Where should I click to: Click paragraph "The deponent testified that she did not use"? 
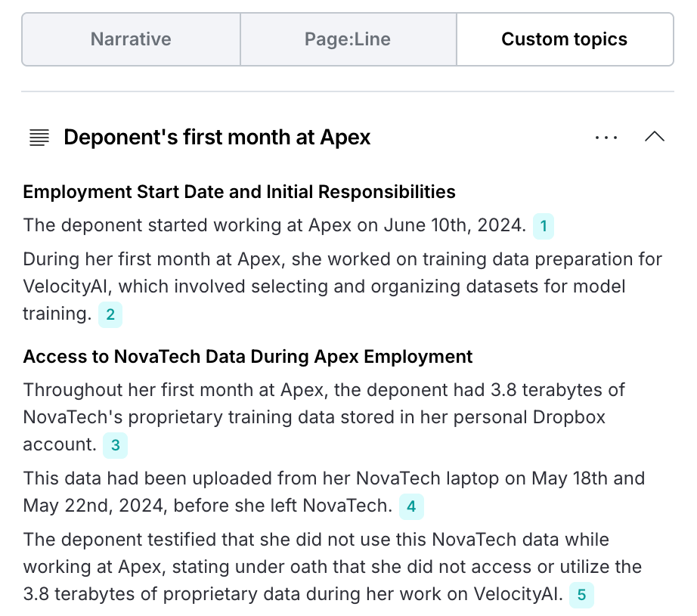(333, 567)
